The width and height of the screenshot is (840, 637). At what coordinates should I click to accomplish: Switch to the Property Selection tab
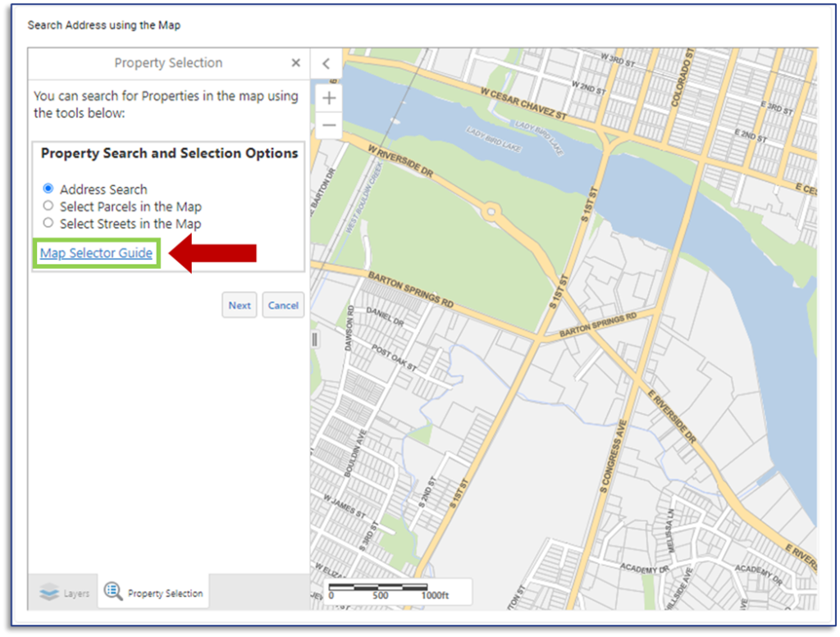[x=153, y=593]
